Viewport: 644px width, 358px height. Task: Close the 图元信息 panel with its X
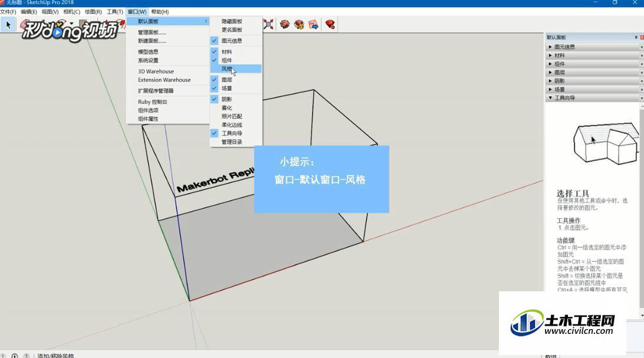[642, 47]
